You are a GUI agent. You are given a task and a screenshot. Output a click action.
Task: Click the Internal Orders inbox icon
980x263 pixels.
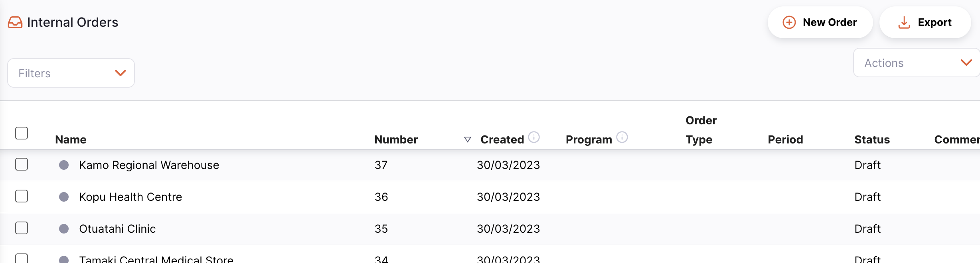pos(15,22)
